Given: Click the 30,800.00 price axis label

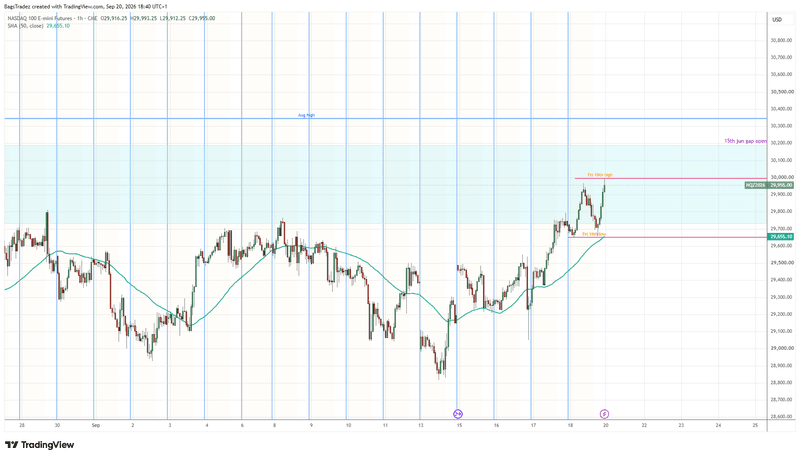Looking at the screenshot, I should [782, 40].
